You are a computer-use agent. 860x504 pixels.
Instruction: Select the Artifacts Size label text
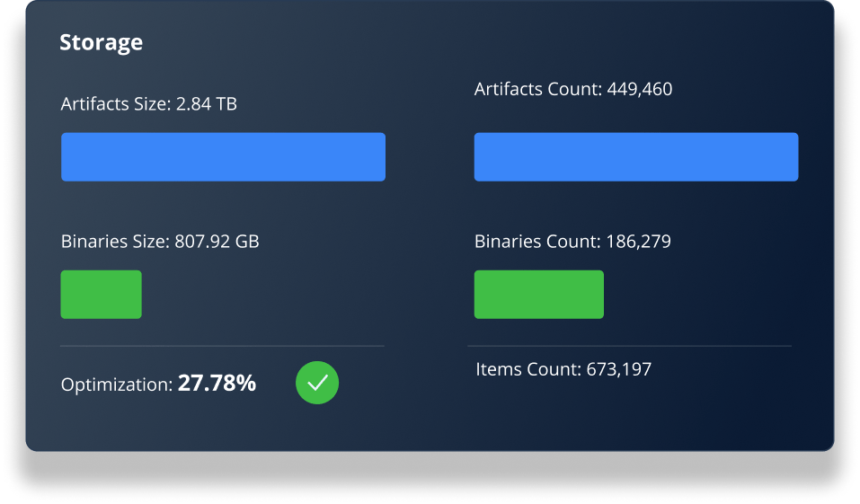(114, 104)
